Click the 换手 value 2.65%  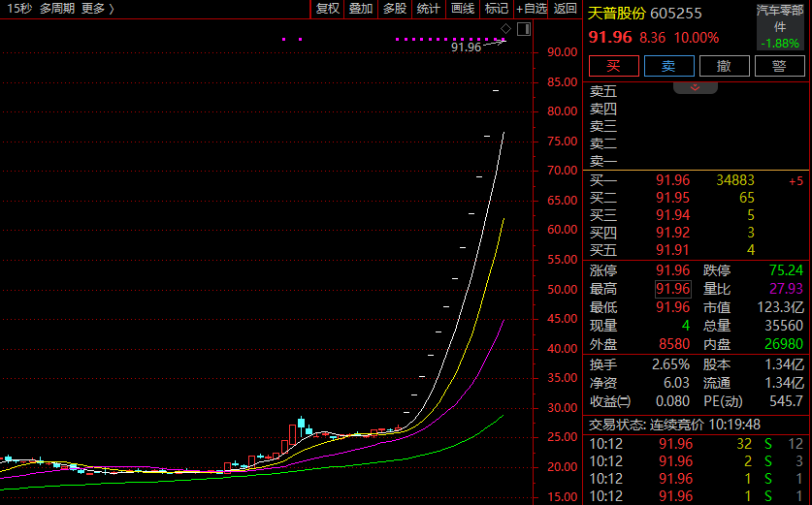point(670,364)
